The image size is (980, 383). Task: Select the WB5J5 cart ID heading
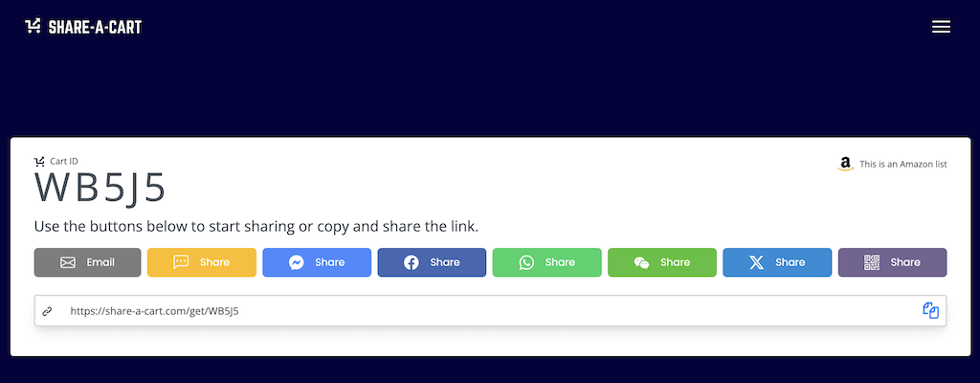100,188
